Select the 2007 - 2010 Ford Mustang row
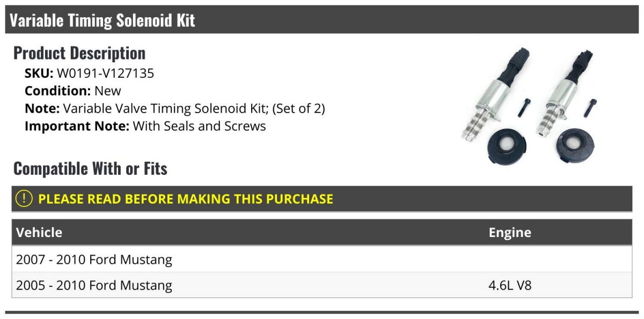 [x=94, y=259]
